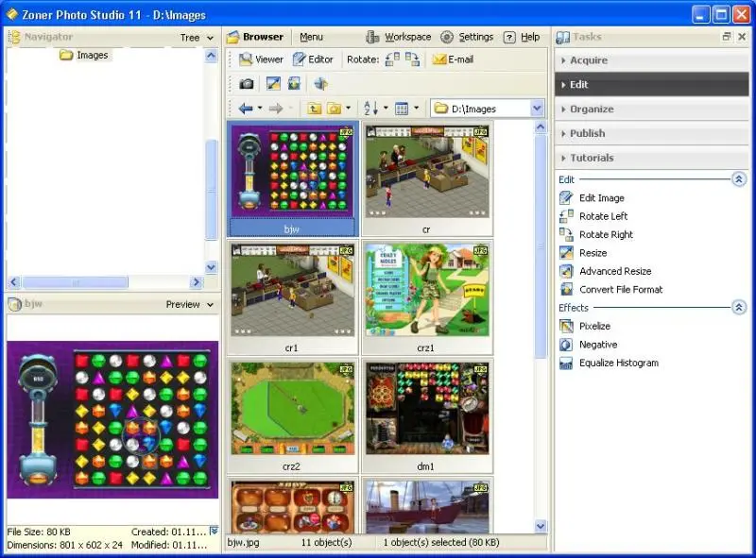The width and height of the screenshot is (756, 558).
Task: Select the cr1 thumbnail
Action: pos(293,297)
